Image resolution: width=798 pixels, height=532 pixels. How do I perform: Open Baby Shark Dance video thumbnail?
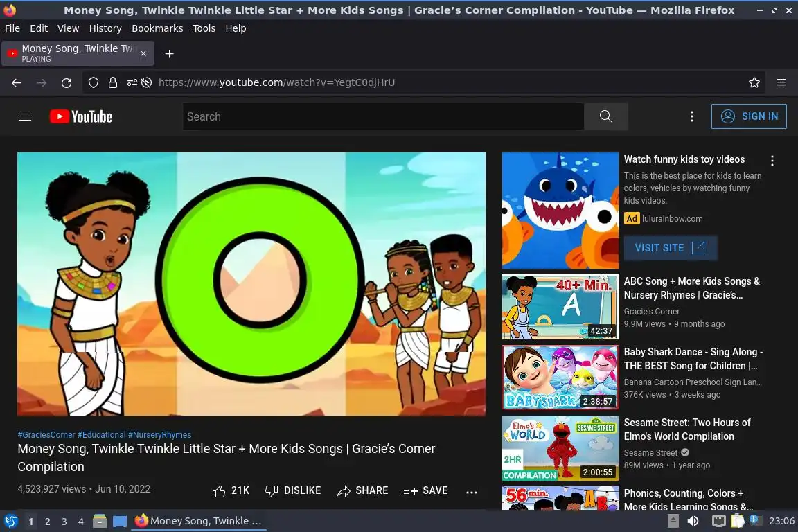[560, 378]
